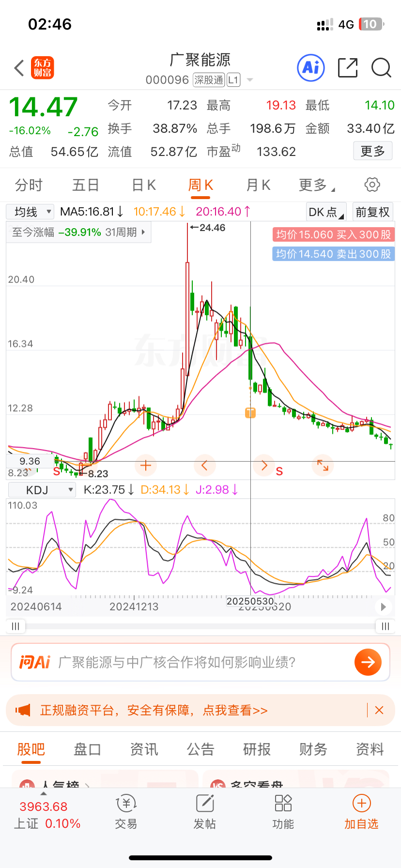Open the 股吧 tab
401x868 pixels.
(x=31, y=749)
